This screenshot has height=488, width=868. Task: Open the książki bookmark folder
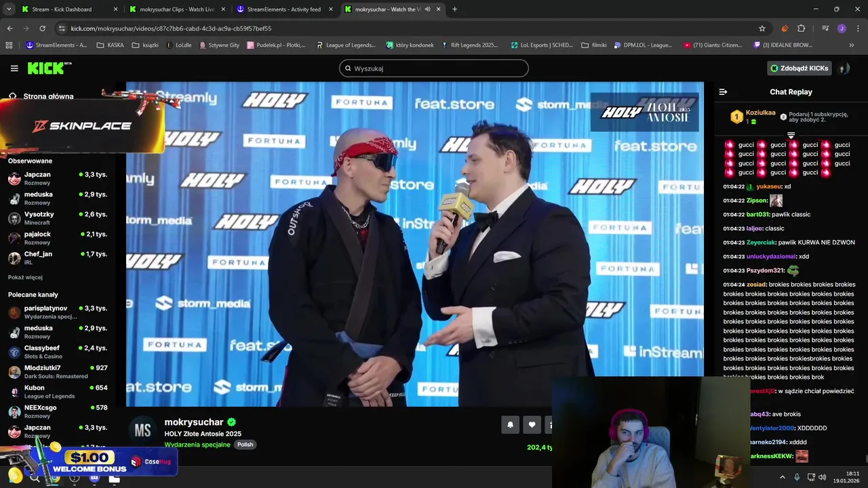[145, 45]
